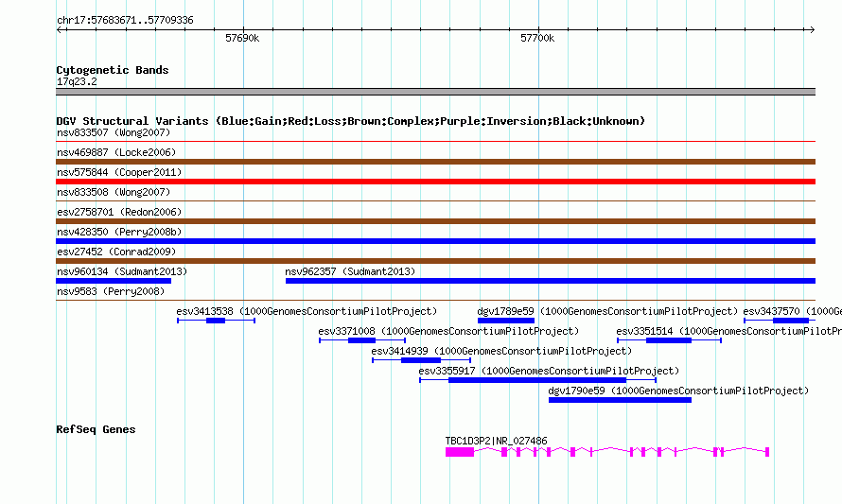The image size is (842, 504).
Task: Select the nsv833508 (Wong2007) label
Action: click(114, 192)
